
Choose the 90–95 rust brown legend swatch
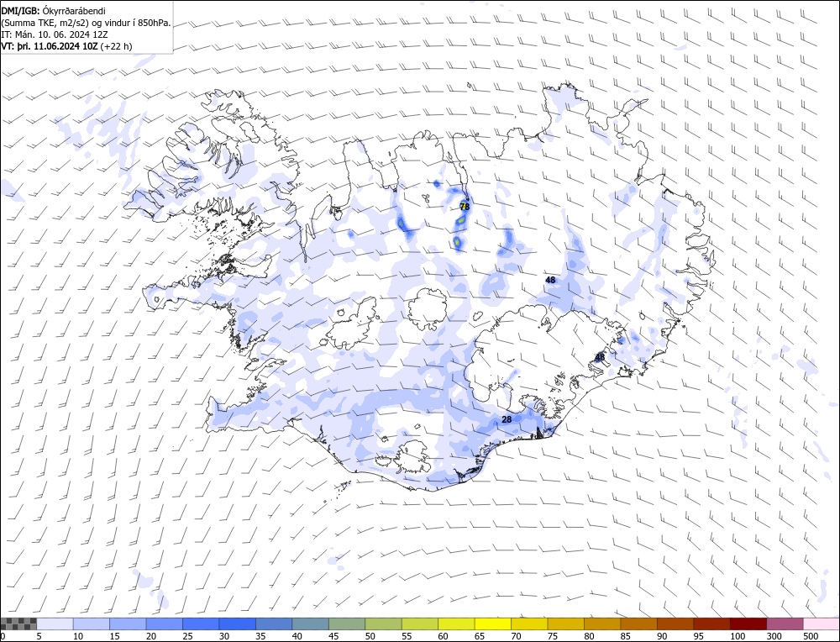pyautogui.click(x=675, y=624)
